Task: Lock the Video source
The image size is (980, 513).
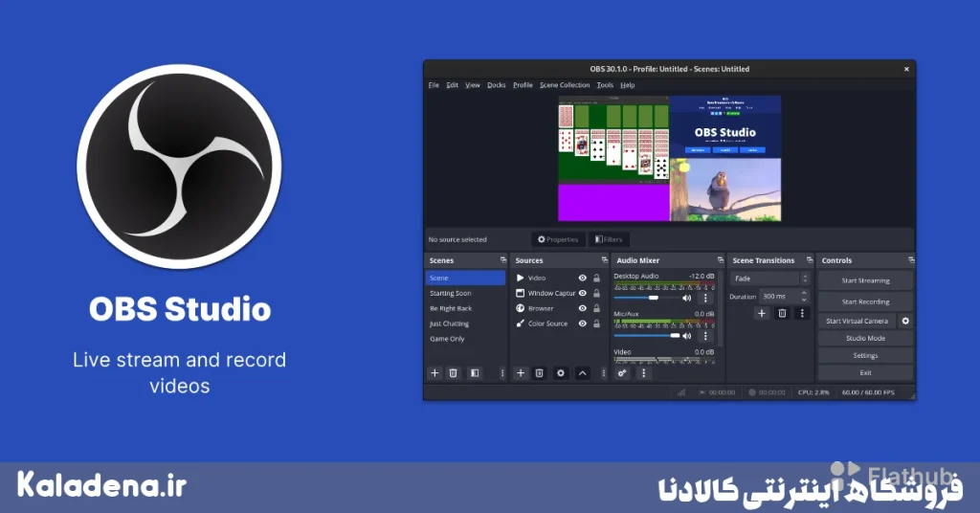Action: pos(597,278)
